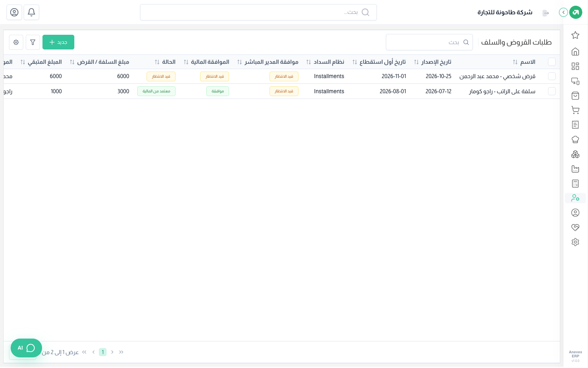Open the notifications bell

[x=31, y=12]
